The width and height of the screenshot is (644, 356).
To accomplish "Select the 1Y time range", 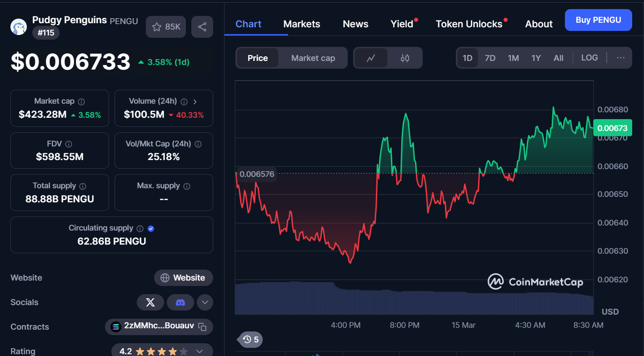I will tap(536, 58).
